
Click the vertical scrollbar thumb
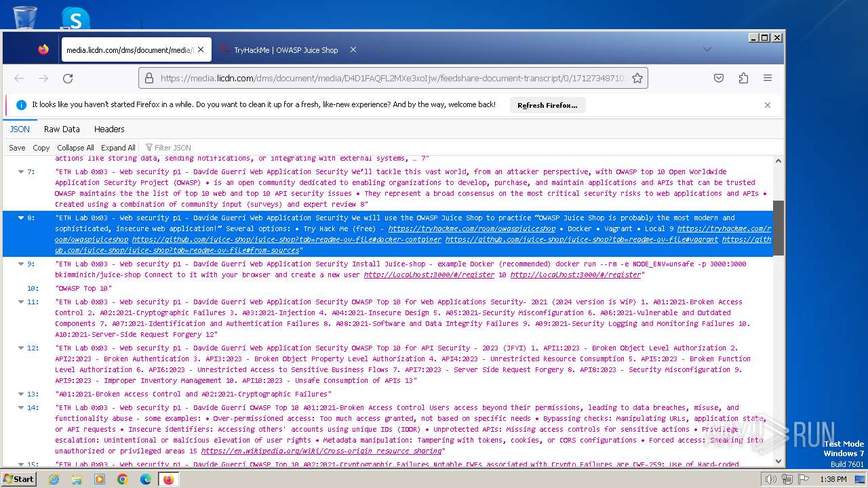pos(778,228)
